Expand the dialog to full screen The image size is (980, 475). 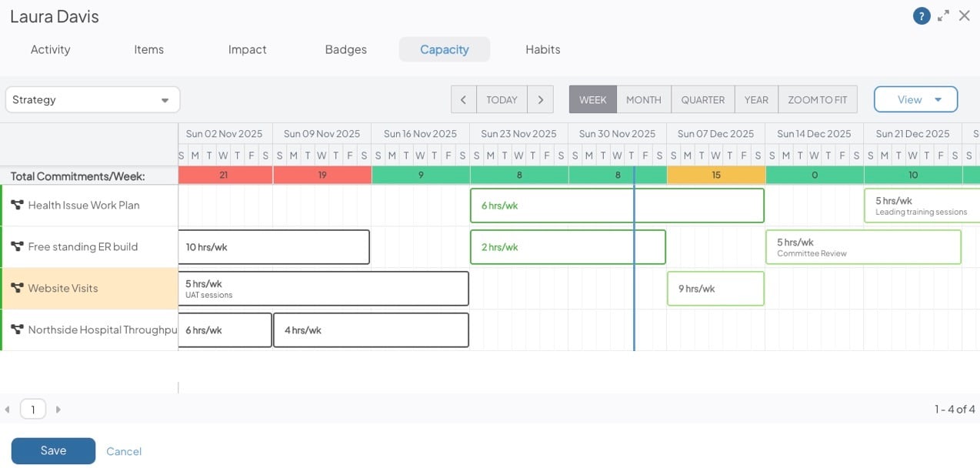click(x=943, y=16)
